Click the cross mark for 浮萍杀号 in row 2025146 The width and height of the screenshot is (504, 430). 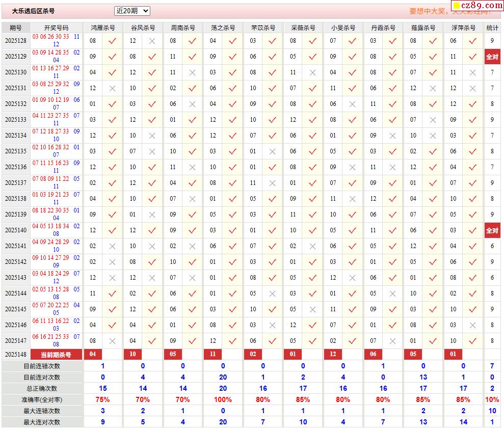pos(472,325)
